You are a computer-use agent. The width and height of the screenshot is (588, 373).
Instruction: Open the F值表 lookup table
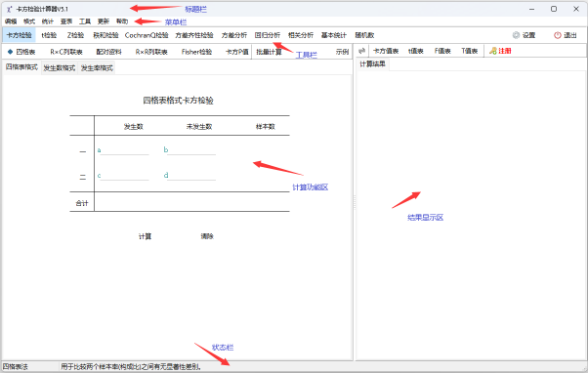pos(442,51)
